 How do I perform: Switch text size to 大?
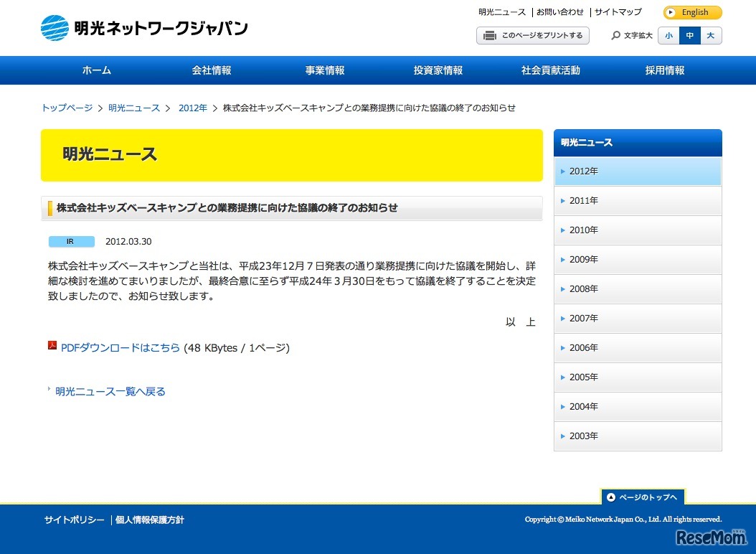pyautogui.click(x=710, y=35)
